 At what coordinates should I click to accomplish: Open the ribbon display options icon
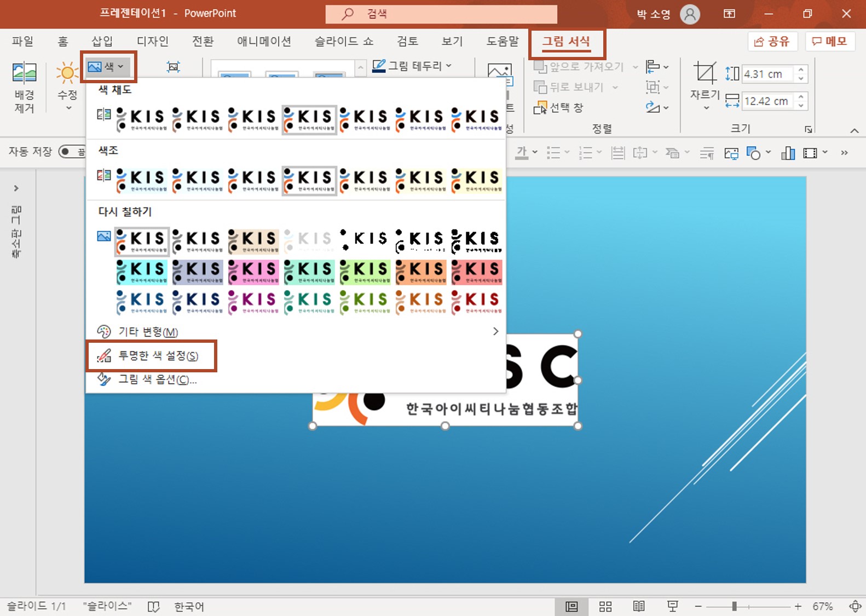click(729, 14)
